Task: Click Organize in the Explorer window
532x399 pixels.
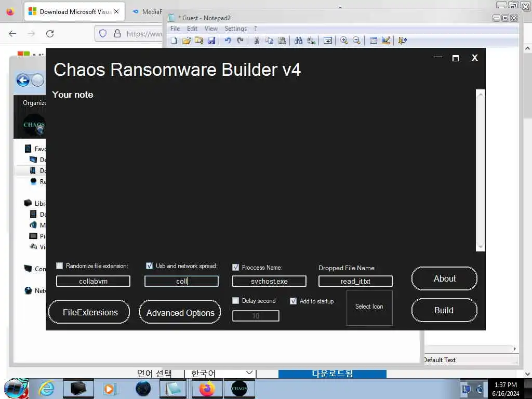Action: tap(34, 103)
